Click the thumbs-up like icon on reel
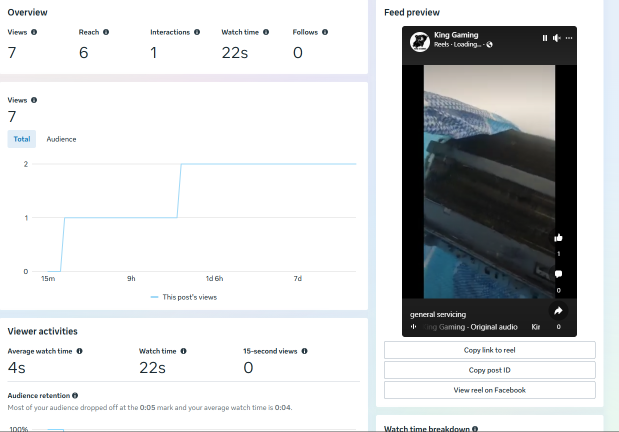619x432 pixels. pyautogui.click(x=558, y=238)
